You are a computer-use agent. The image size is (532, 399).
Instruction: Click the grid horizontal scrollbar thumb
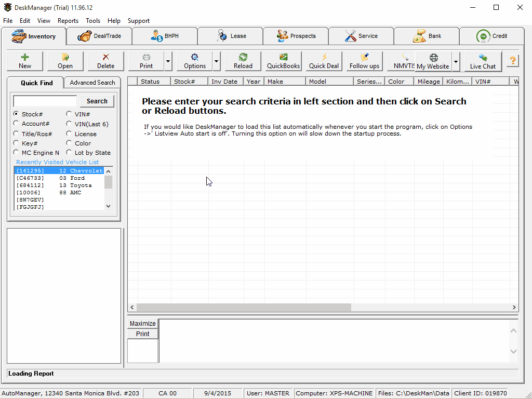244,307
